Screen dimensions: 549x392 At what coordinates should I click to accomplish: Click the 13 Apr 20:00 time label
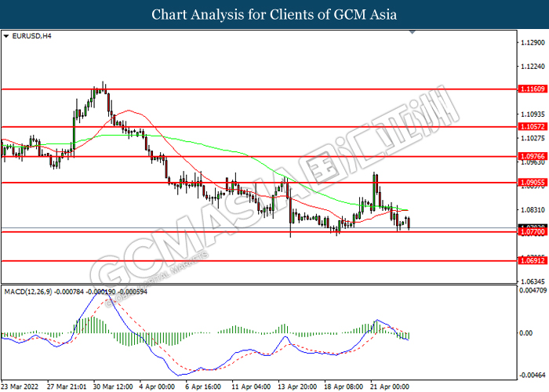tap(297, 387)
